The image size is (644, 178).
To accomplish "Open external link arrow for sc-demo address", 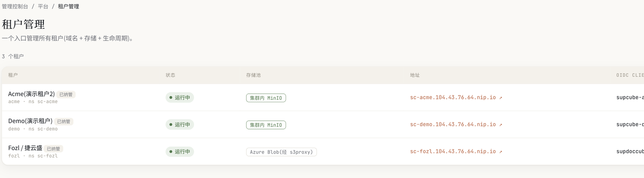I will tap(501, 125).
